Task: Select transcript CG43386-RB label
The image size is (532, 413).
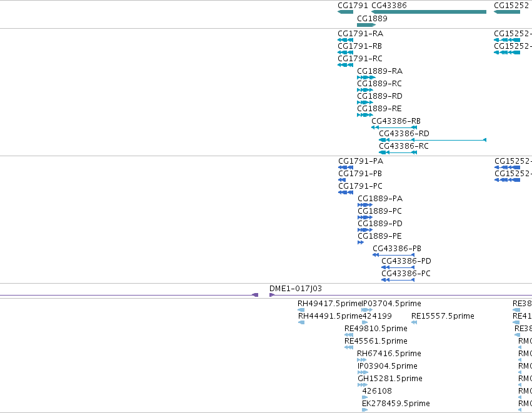Action: 396,121
